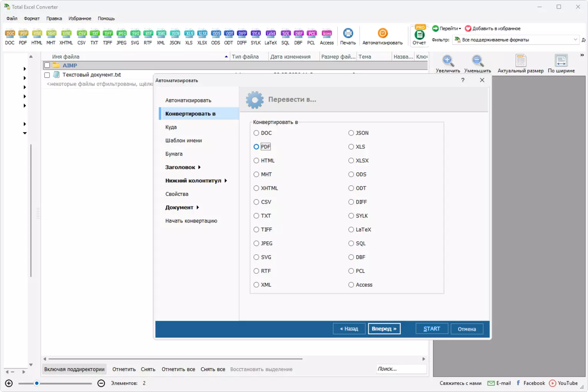Select the PDF radio button
This screenshot has height=392, width=588.
tap(256, 147)
